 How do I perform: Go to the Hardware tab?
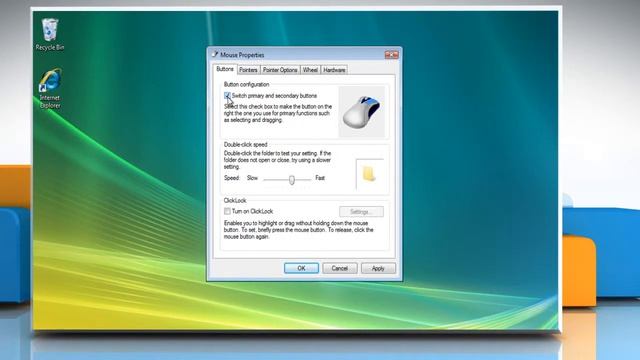point(334,70)
